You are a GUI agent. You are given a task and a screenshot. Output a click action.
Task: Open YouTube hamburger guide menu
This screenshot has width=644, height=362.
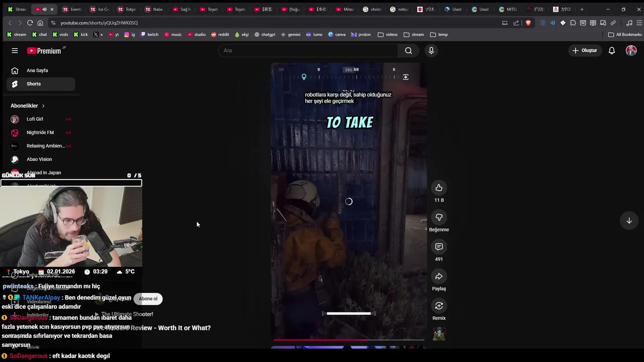coord(15,50)
